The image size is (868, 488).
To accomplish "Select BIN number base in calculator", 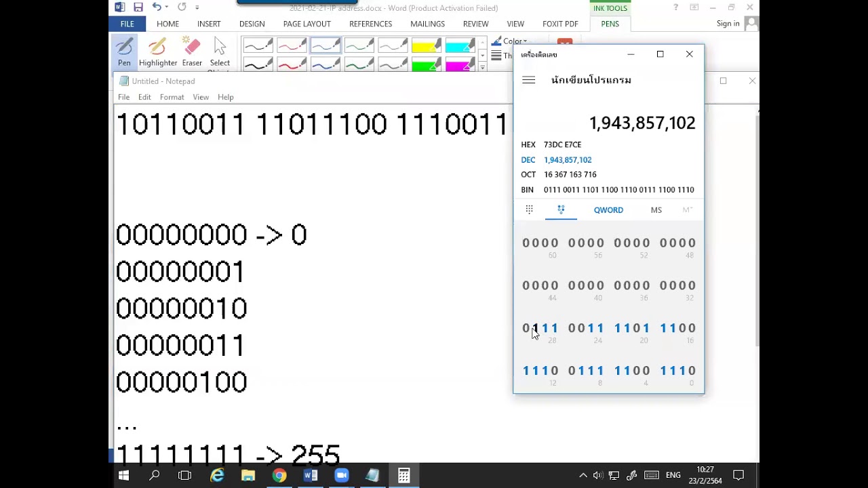I will pyautogui.click(x=608, y=190).
